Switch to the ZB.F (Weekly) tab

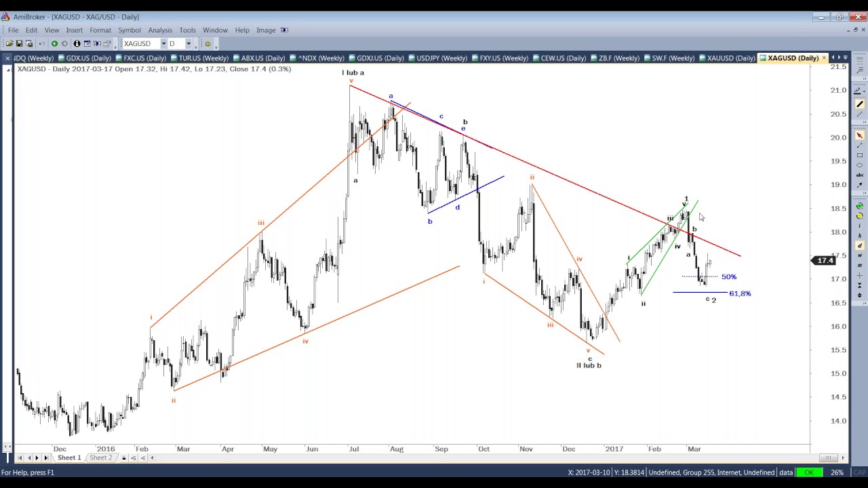615,58
